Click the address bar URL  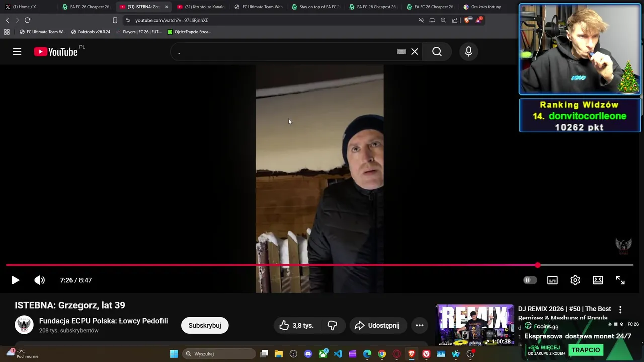coord(172,20)
